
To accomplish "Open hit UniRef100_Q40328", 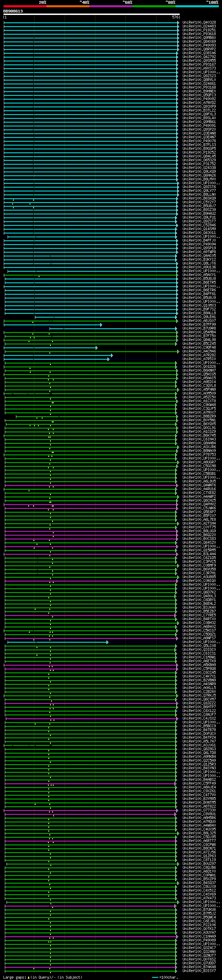I will coord(199,23).
